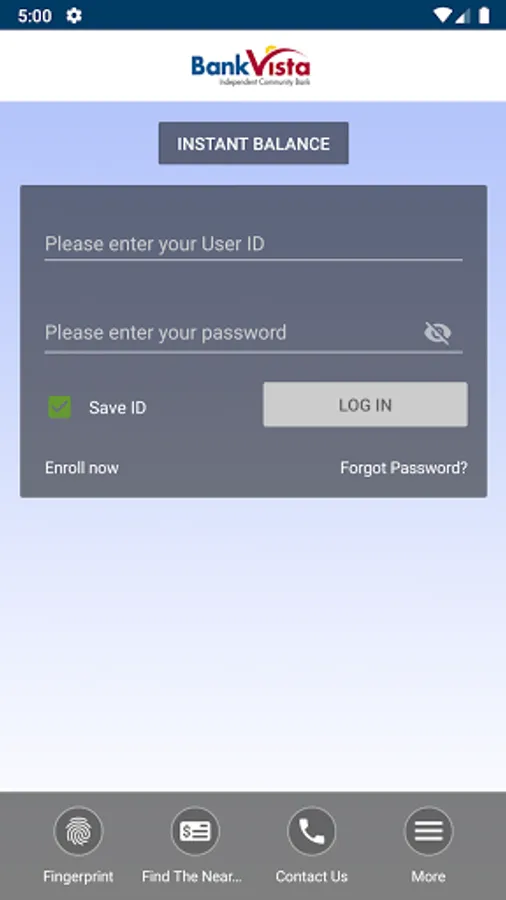The height and width of the screenshot is (900, 506).
Task: Select the Find The Near... label
Action: 192,876
